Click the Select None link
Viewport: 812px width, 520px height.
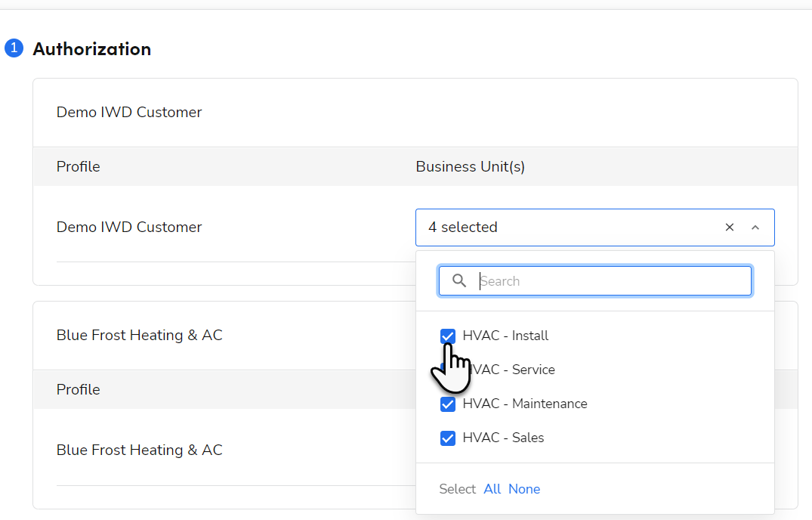[524, 489]
